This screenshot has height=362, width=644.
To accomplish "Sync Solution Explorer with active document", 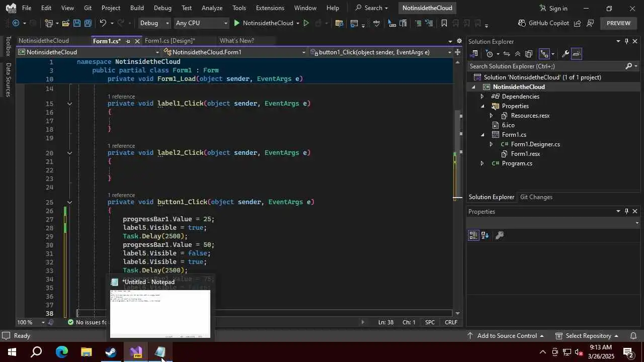I will point(506,54).
